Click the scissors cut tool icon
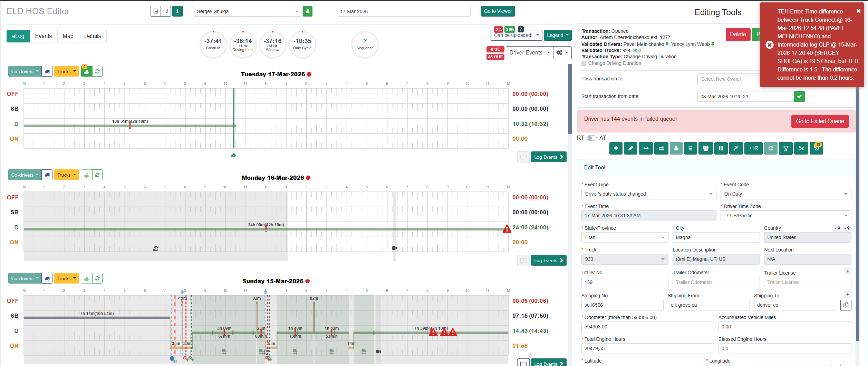The height and width of the screenshot is (366, 868). [801, 148]
